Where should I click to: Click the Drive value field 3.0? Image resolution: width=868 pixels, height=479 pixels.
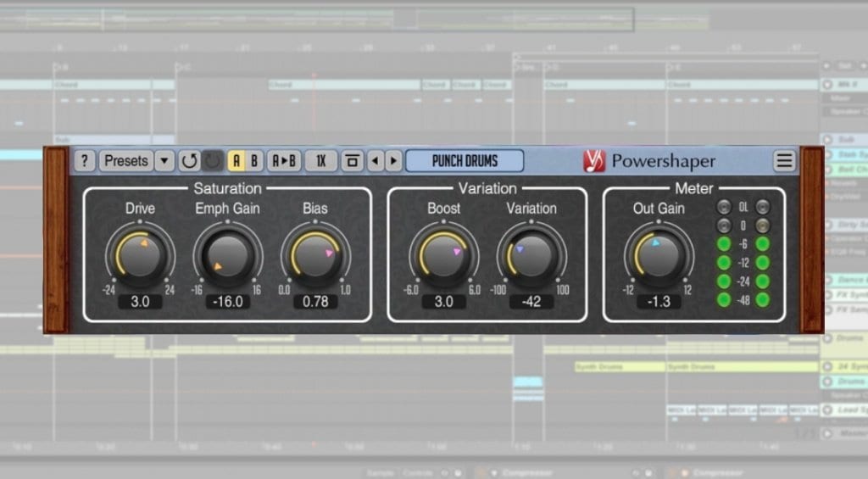click(140, 302)
